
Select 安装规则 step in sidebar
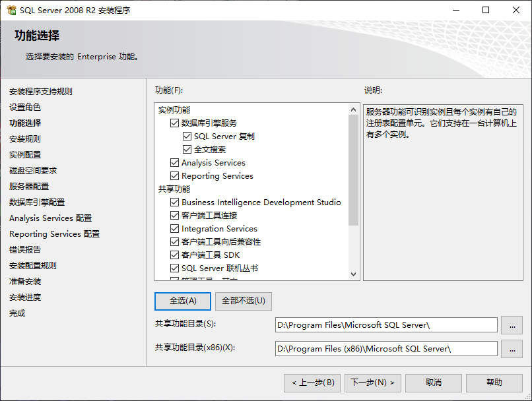[x=25, y=139]
